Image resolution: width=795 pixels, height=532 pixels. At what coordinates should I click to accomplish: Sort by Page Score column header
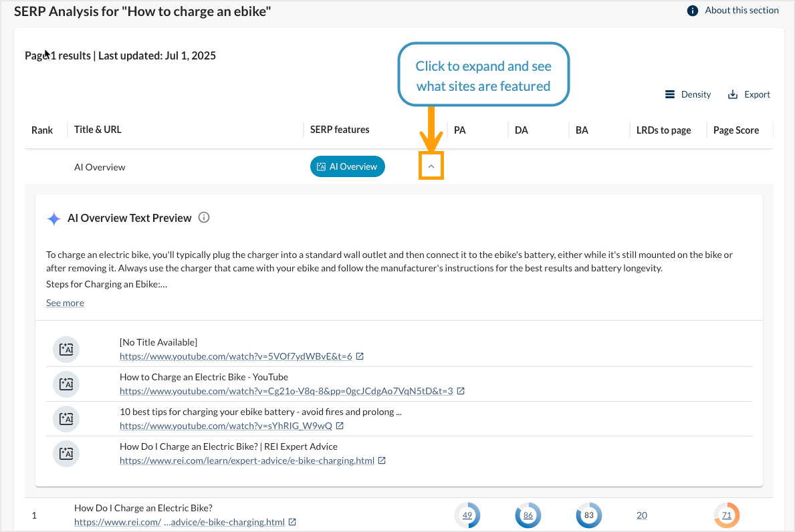click(x=735, y=130)
